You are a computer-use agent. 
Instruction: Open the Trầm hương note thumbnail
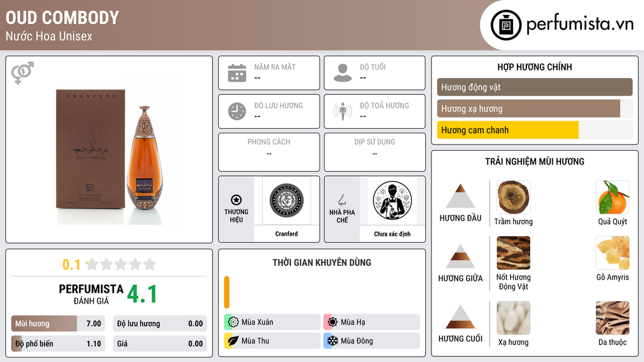513,197
